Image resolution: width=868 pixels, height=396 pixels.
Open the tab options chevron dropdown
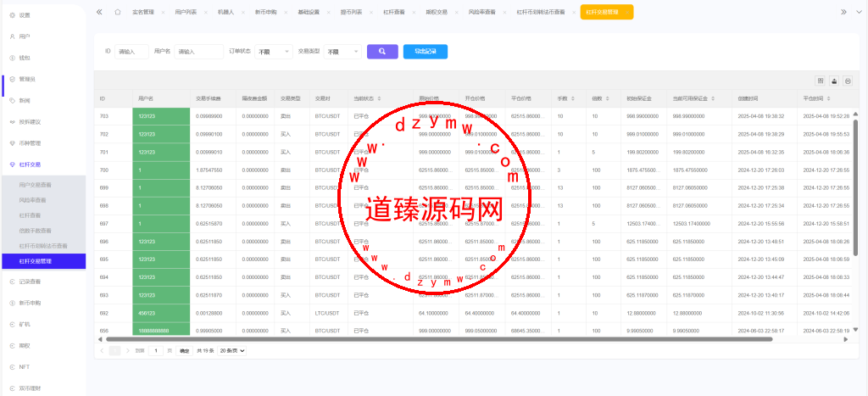tap(858, 12)
